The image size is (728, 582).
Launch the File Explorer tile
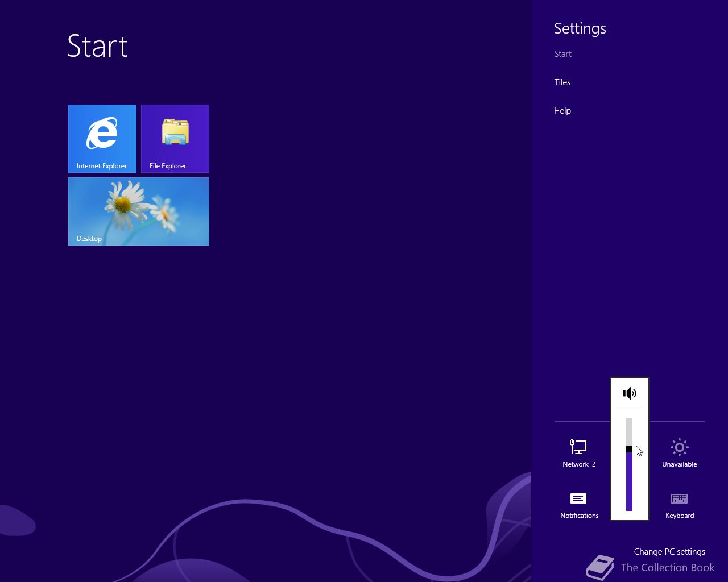[x=175, y=139]
